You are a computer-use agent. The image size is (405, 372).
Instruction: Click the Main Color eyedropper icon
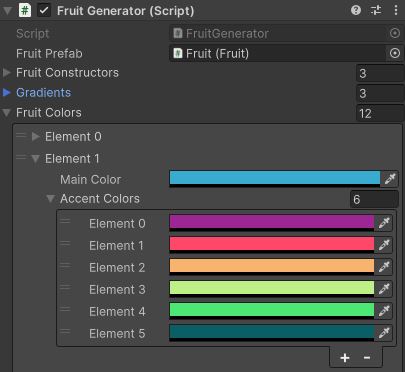[x=390, y=179]
